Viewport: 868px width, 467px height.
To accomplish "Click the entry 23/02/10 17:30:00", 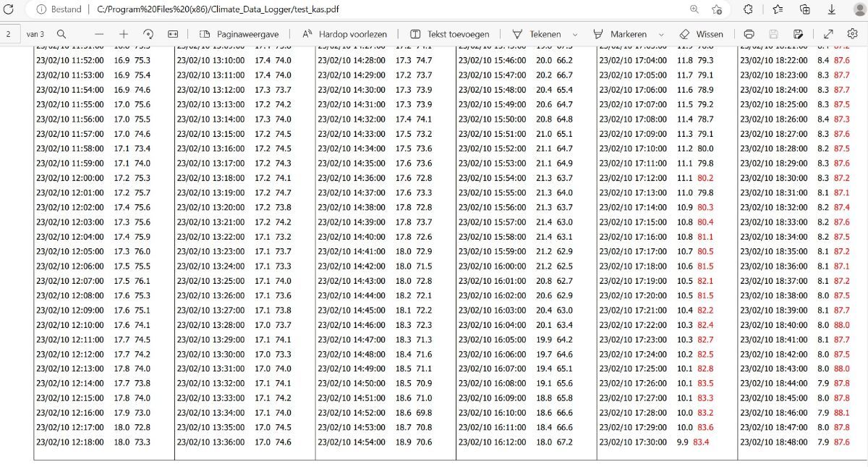I will (x=634, y=442).
